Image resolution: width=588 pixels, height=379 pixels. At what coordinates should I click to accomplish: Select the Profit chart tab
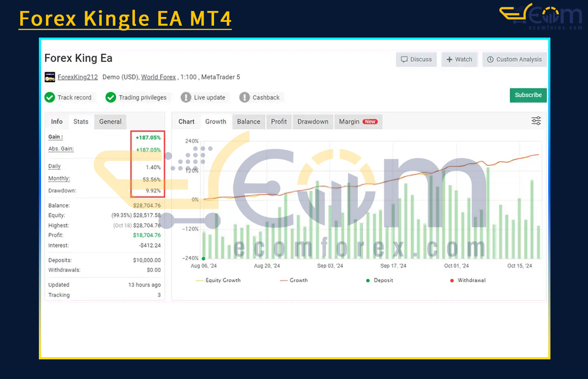(x=279, y=122)
